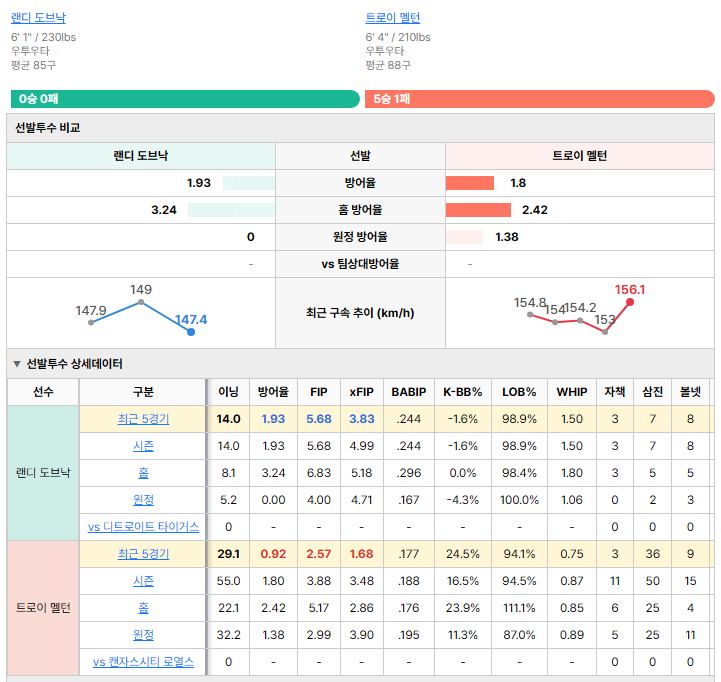Select the 방어율 column header in detail table
Screen dimensions: 721x682
pyautogui.click(x=273, y=392)
